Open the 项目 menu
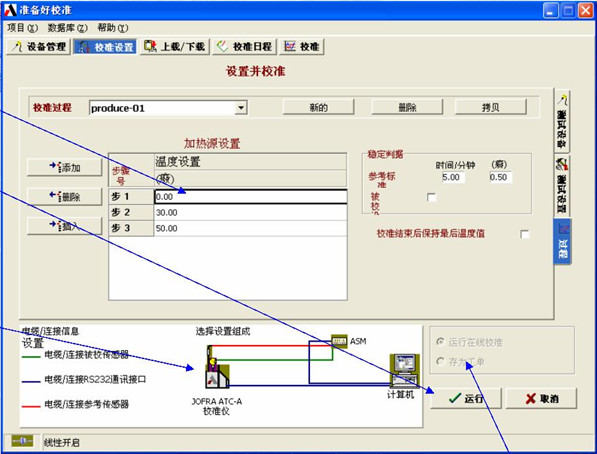 [x=22, y=28]
